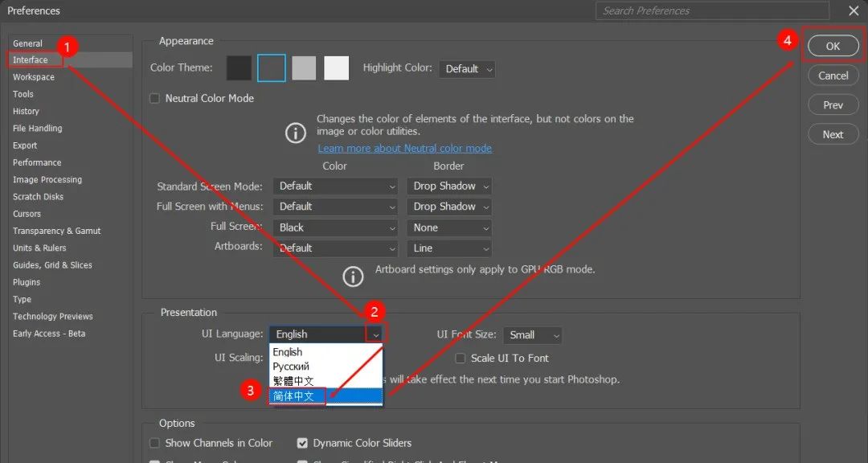The height and width of the screenshot is (463, 868).
Task: Open Artboards color dropdown
Action: point(335,248)
